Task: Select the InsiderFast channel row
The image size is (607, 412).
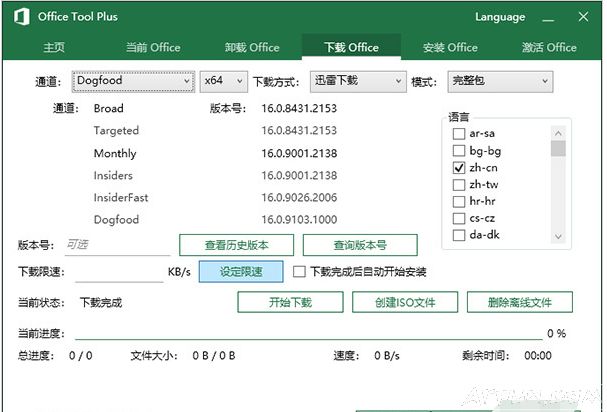Action: coord(121,197)
